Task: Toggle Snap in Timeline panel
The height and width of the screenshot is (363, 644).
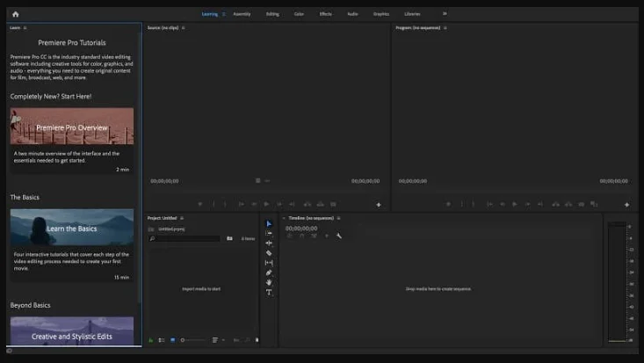Action: [302, 236]
